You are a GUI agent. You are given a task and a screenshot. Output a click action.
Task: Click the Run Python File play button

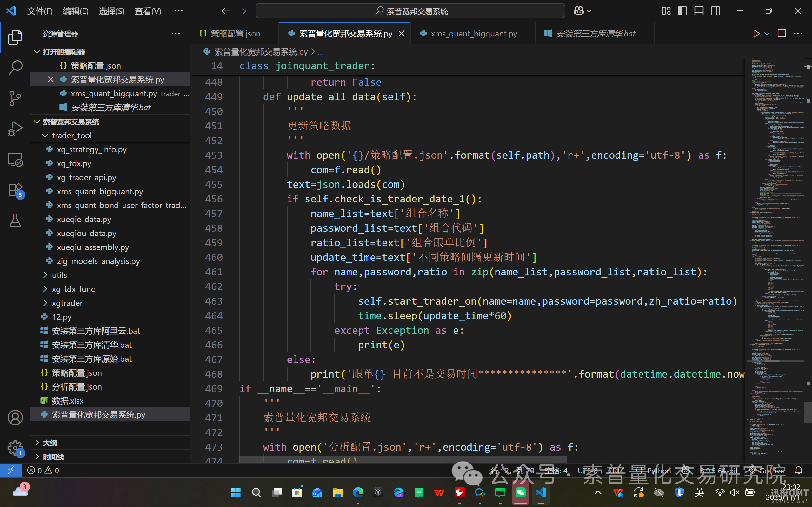[x=756, y=34]
